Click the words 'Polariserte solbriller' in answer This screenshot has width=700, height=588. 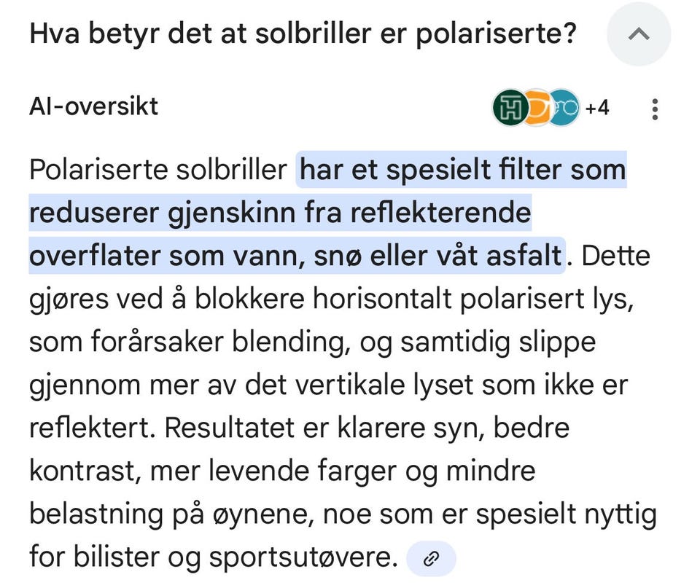158,170
